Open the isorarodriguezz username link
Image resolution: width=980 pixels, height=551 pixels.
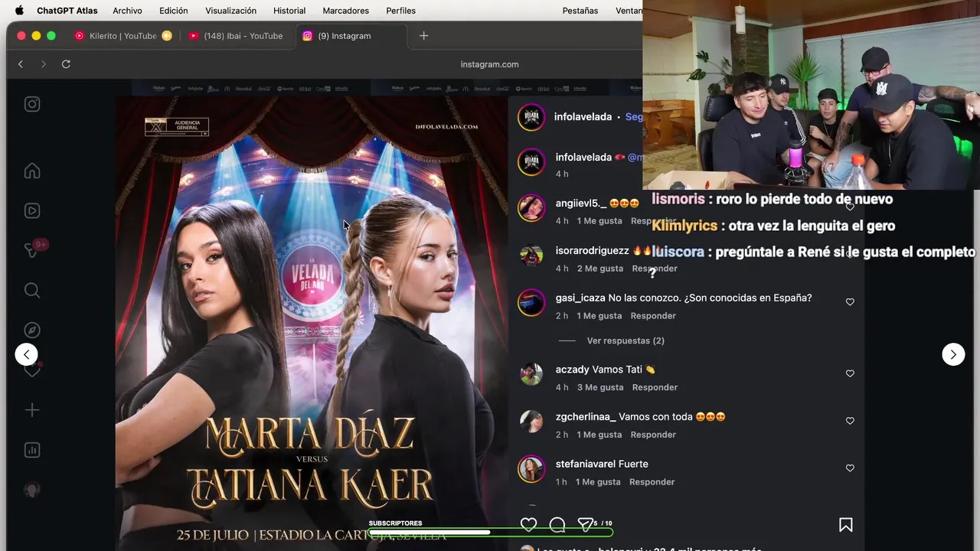[592, 250]
